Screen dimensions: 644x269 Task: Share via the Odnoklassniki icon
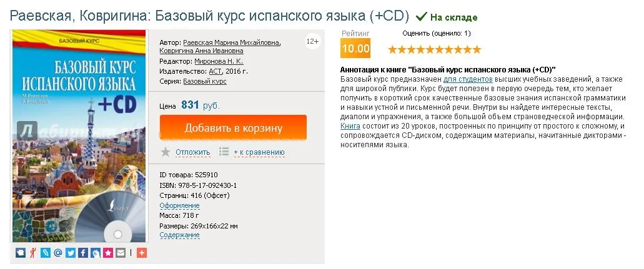click(33, 253)
